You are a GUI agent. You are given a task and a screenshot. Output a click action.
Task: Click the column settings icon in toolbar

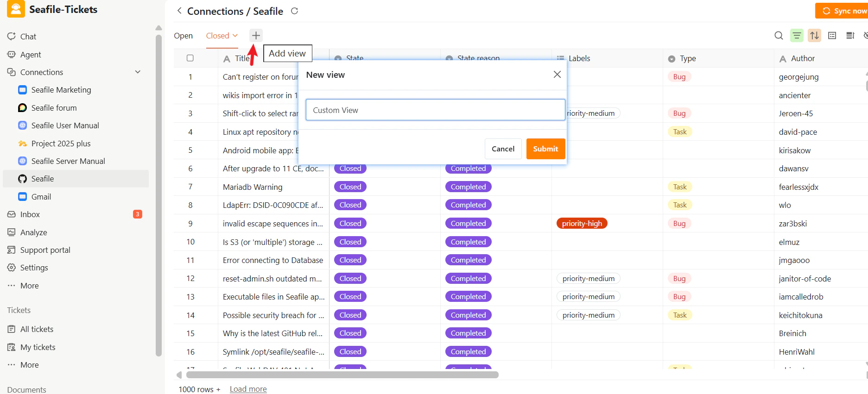coord(850,36)
